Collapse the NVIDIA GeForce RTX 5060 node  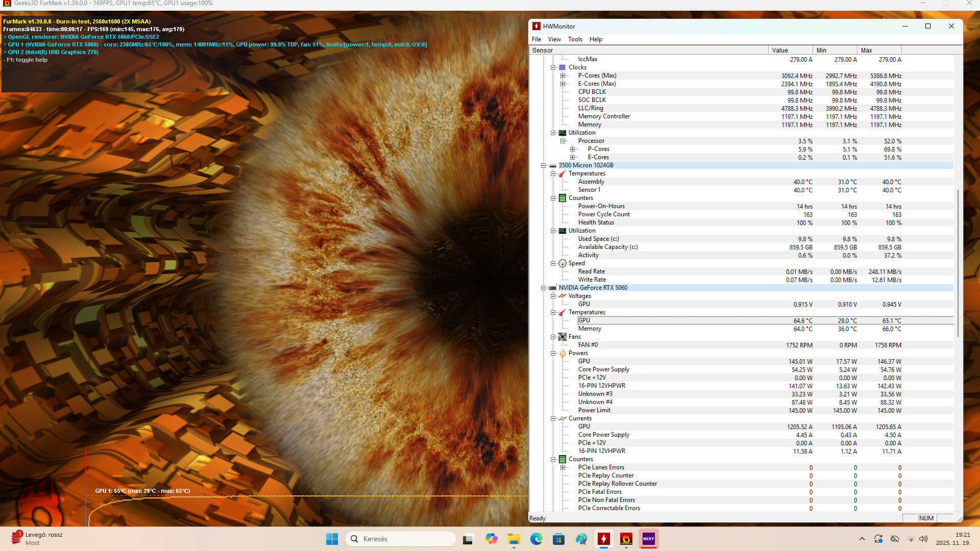tap(544, 288)
